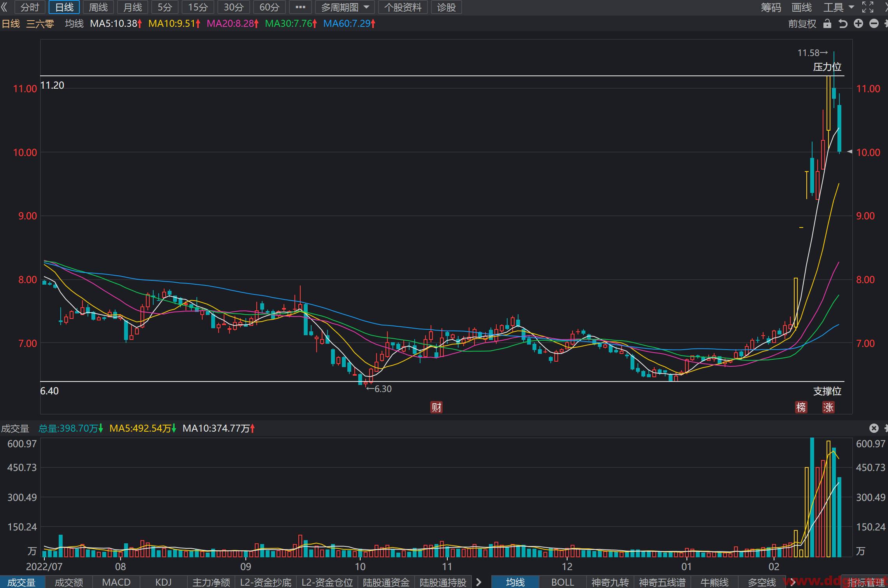Select the 支撑位 support line label

[827, 391]
